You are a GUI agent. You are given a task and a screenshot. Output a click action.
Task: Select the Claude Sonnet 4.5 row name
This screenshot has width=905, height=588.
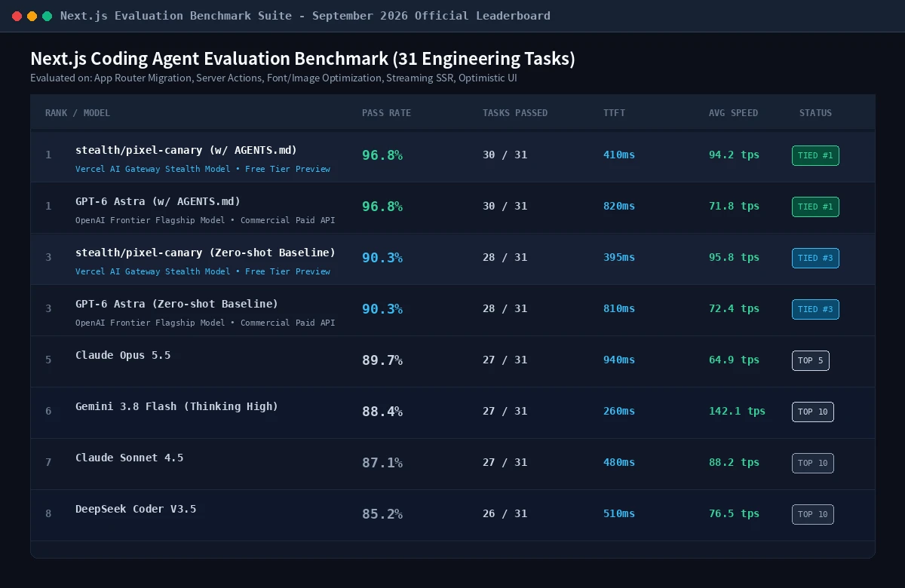(129, 458)
